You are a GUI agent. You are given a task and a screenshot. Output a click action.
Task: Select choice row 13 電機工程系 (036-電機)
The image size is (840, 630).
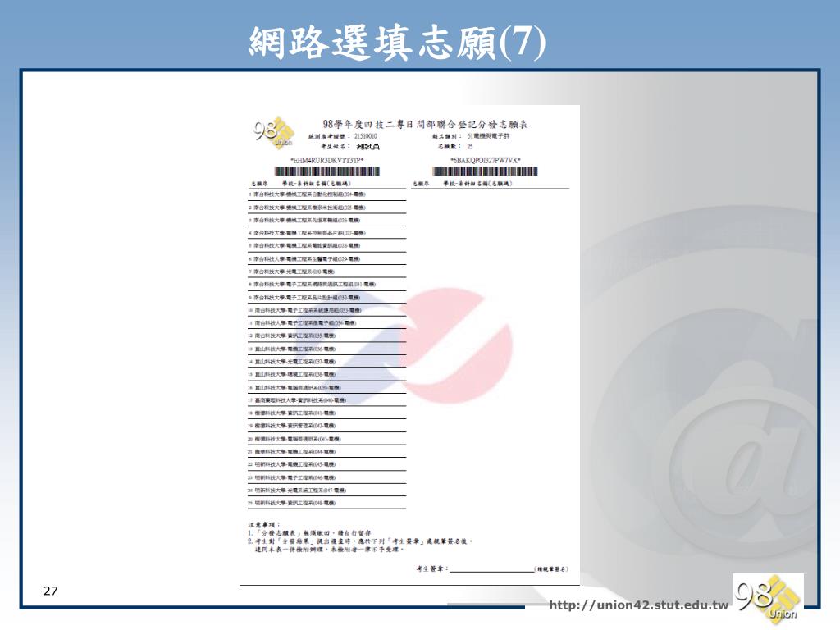coord(326,349)
